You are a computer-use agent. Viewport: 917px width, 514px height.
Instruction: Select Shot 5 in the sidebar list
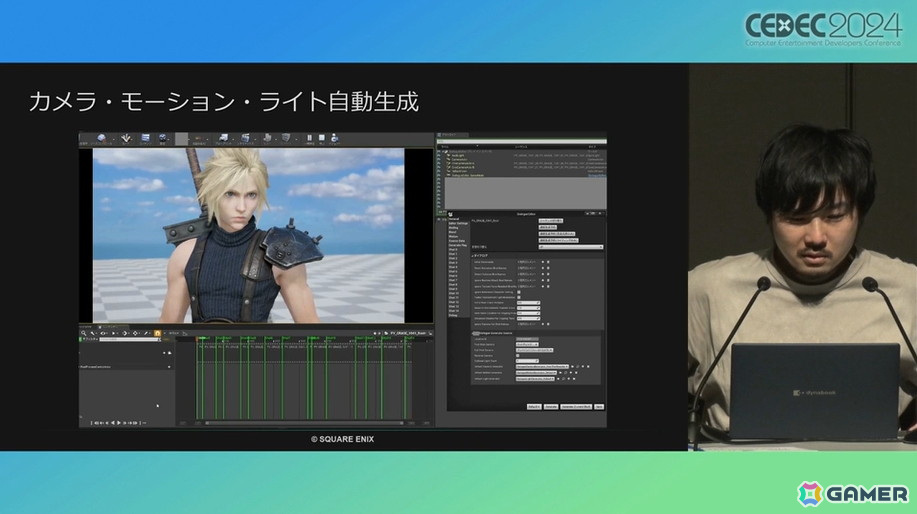(x=453, y=271)
